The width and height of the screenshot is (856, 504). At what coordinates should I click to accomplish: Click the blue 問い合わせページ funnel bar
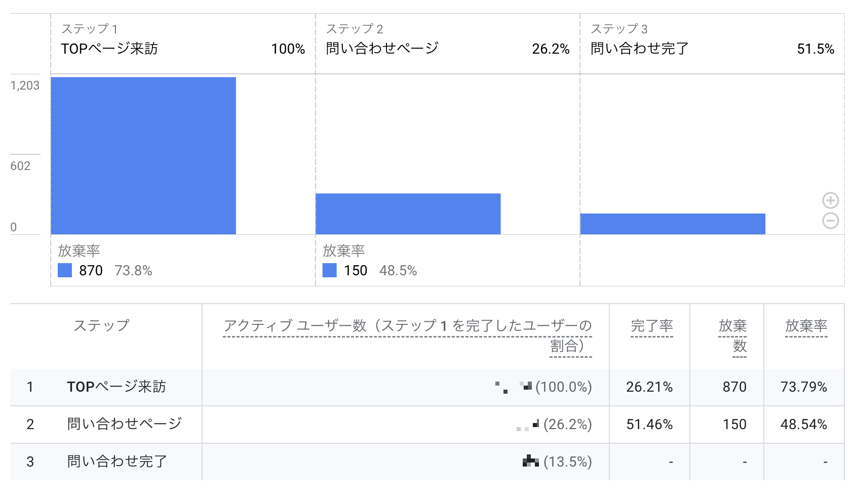tap(408, 214)
